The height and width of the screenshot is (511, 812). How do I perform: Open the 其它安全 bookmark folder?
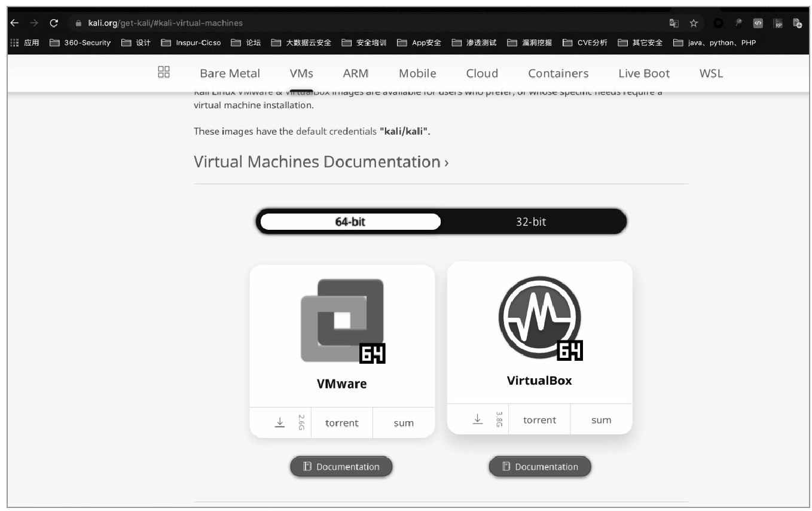pos(640,42)
